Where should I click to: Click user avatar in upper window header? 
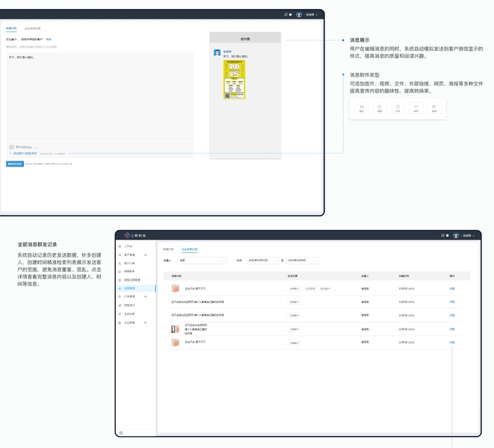click(299, 14)
